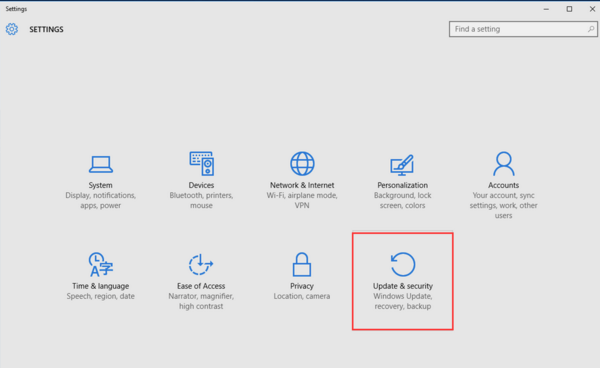Click 'Bluetooth, printers, mouse' description
This screenshot has height=368, width=600.
coord(201,200)
